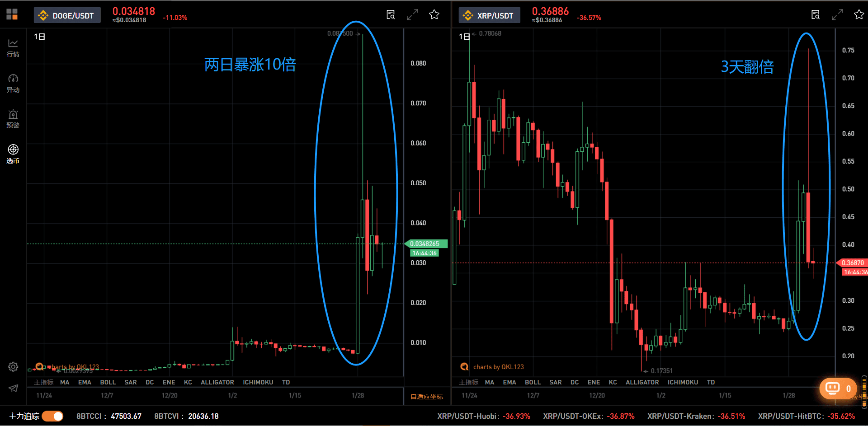Select the EMA indicator on XRP chart
The image size is (868, 426).
509,382
